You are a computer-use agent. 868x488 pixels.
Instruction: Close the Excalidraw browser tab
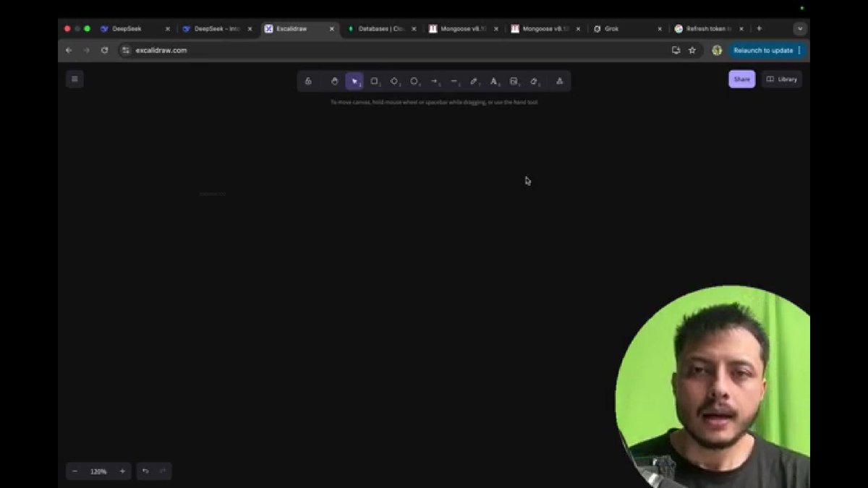(332, 29)
